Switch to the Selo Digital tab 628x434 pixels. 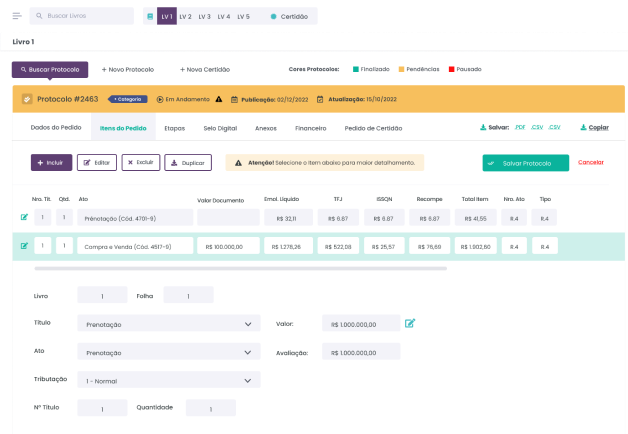(220, 128)
